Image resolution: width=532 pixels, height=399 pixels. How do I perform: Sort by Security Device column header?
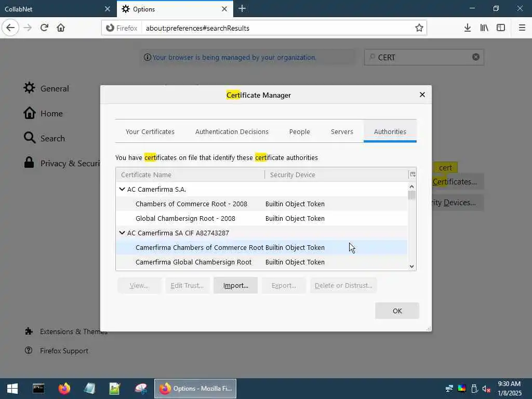pyautogui.click(x=337, y=175)
